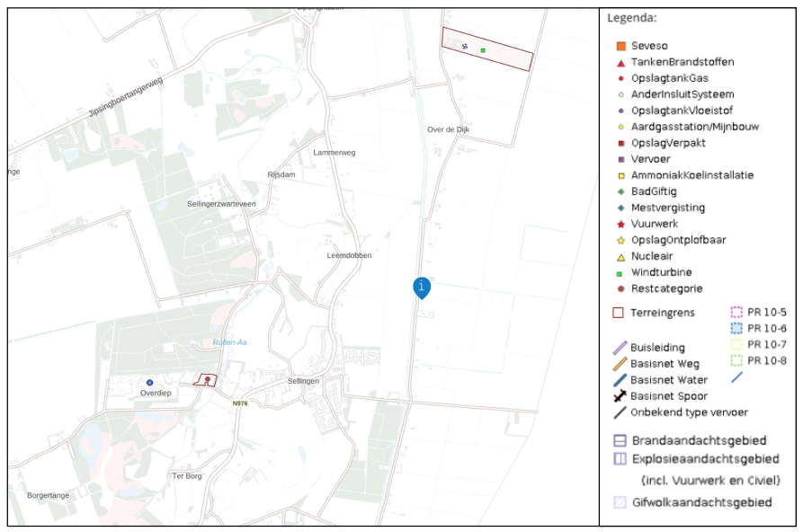This screenshot has width=803, height=532.
Task: Click the blue diamond marker above Overdiep
Action: 149,383
